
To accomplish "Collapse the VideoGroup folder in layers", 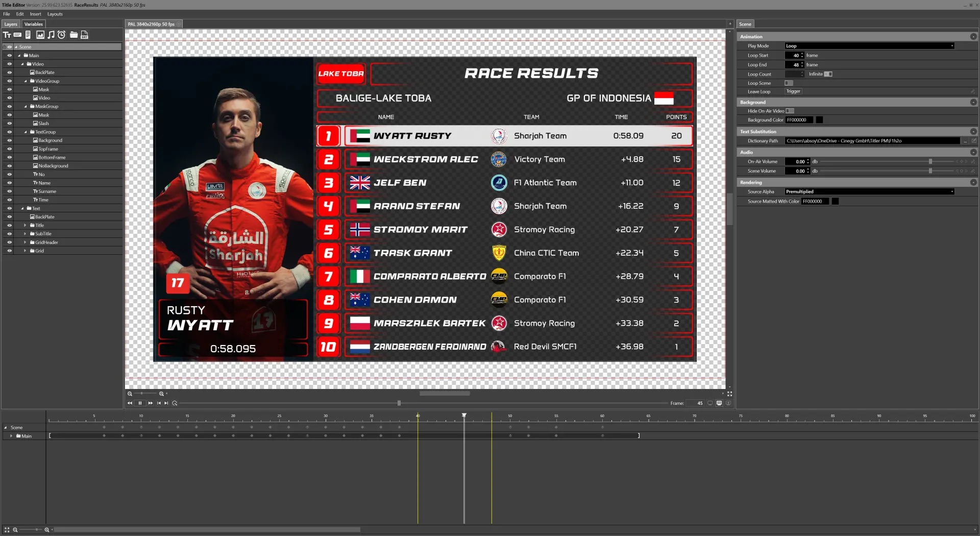I will 26,81.
